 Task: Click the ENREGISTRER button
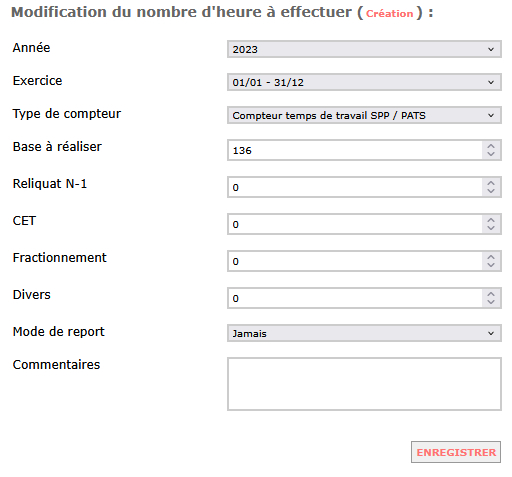[456, 452]
